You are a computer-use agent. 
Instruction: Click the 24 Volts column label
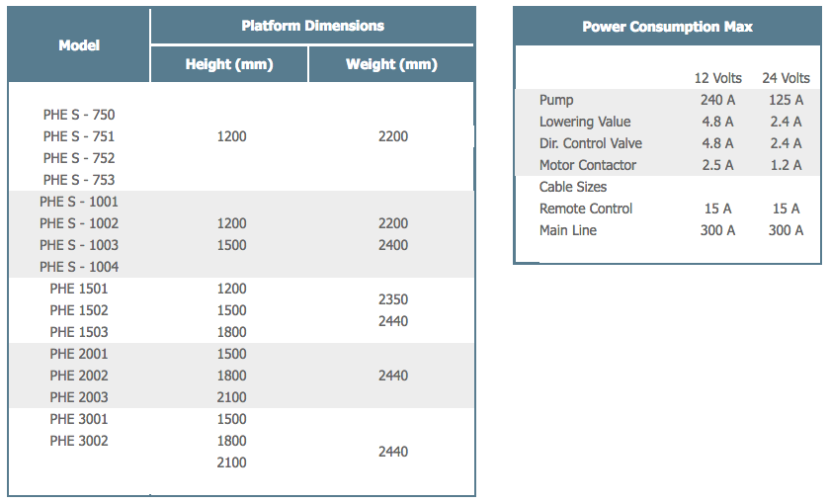[786, 78]
